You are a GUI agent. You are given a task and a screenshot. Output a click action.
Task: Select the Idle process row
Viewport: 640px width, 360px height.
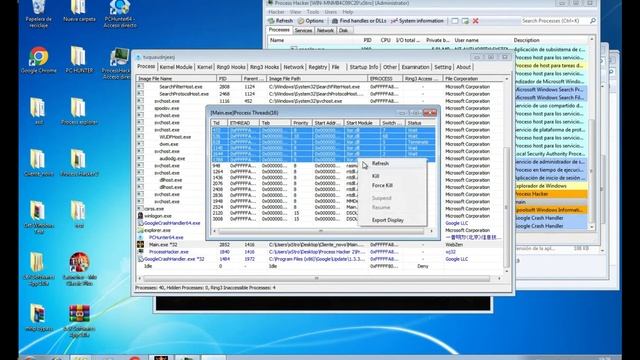click(x=320, y=266)
